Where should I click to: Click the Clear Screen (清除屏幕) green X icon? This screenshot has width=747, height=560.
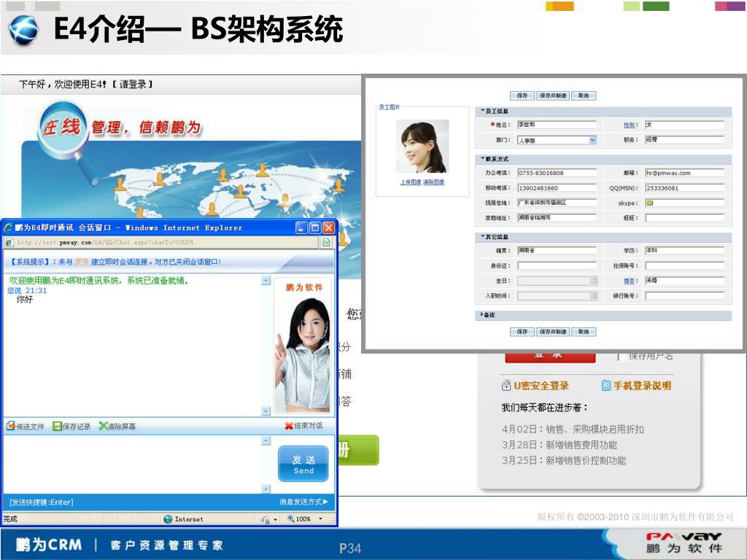pos(103,426)
